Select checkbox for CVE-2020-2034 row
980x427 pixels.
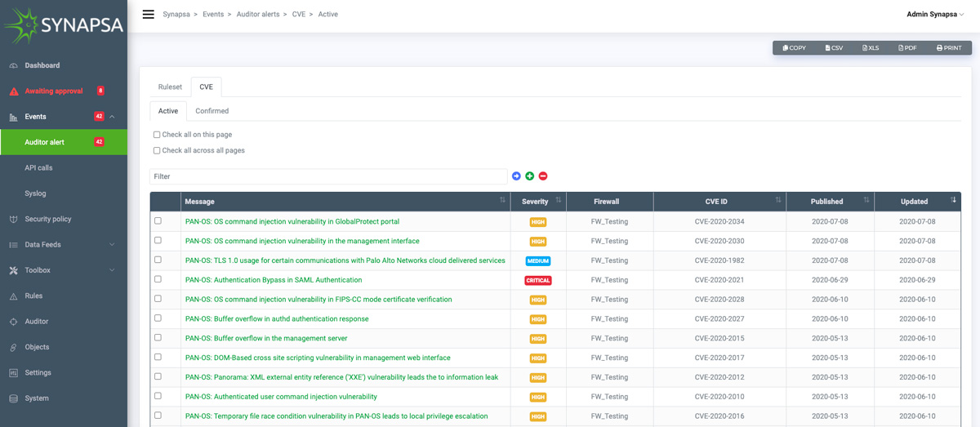pos(158,221)
